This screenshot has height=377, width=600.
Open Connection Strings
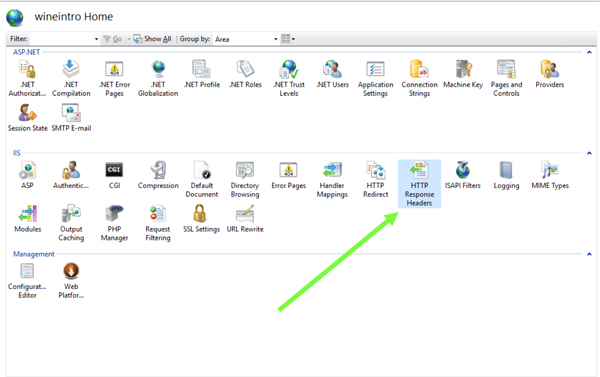(x=419, y=78)
